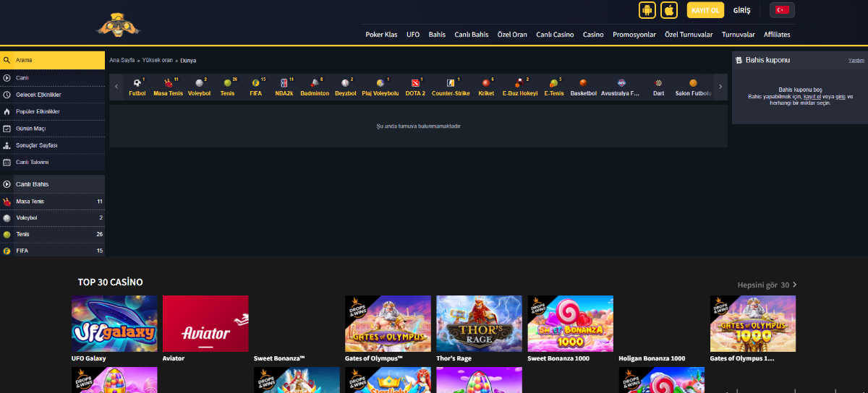Select Tenis in the live sidebar list
Image resolution: width=868 pixels, height=393 pixels.
52,235
